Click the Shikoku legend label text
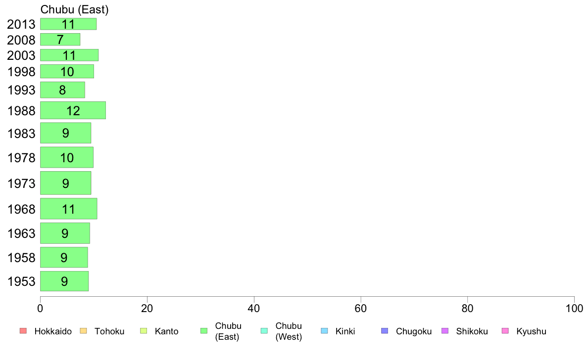Image resolution: width=588 pixels, height=364 pixels. pyautogui.click(x=472, y=331)
